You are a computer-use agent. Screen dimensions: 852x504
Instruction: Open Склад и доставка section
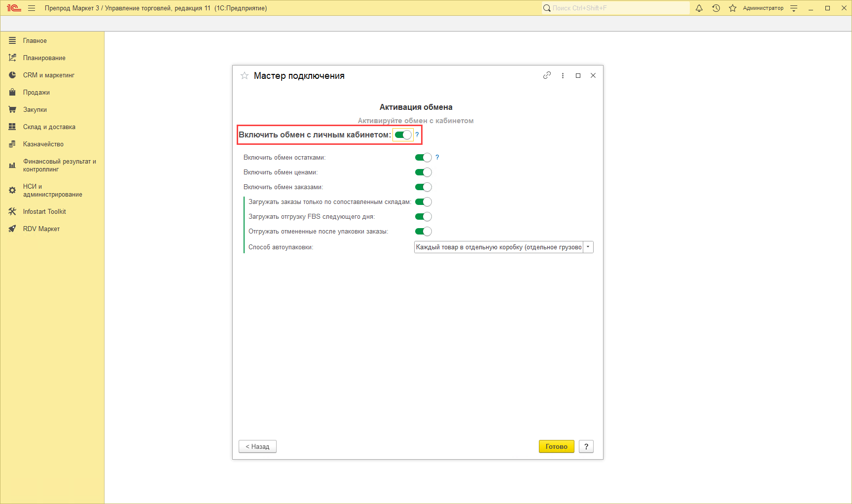coord(49,127)
